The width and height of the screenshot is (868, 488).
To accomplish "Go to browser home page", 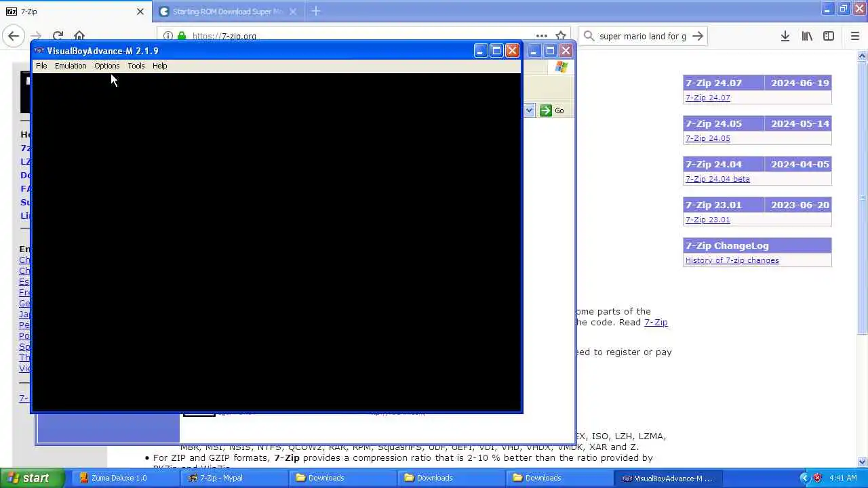I will pyautogui.click(x=79, y=36).
